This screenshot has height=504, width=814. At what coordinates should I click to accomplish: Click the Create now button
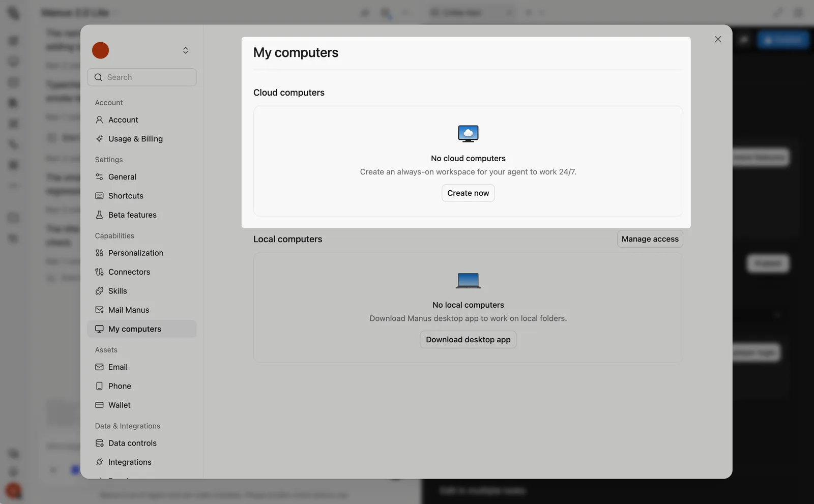(468, 193)
